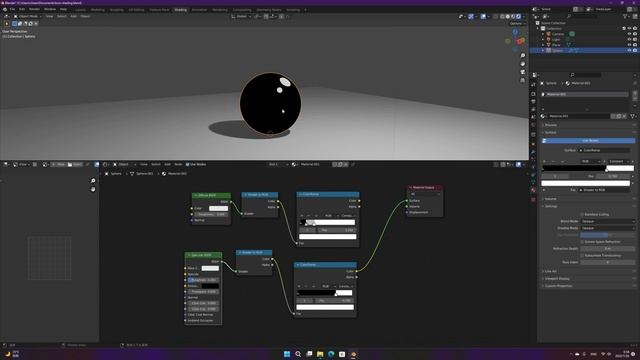Open the transform orientation dropdown

pos(241,16)
